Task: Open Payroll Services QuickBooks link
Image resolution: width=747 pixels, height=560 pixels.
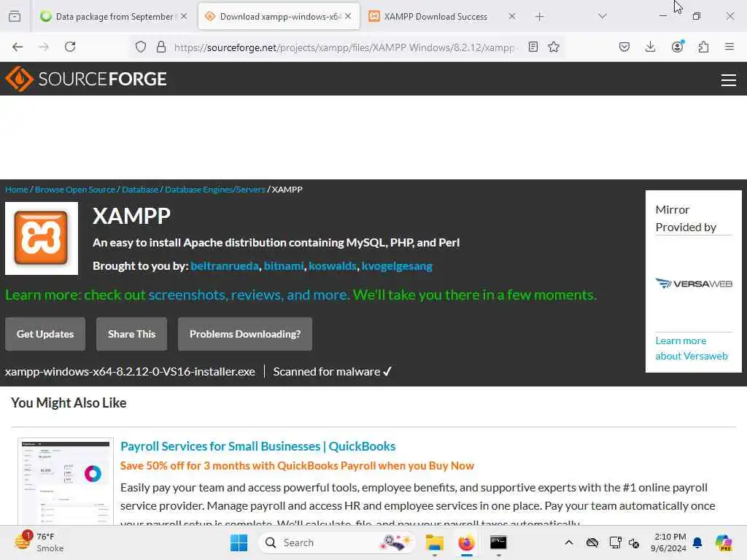Action: click(258, 446)
